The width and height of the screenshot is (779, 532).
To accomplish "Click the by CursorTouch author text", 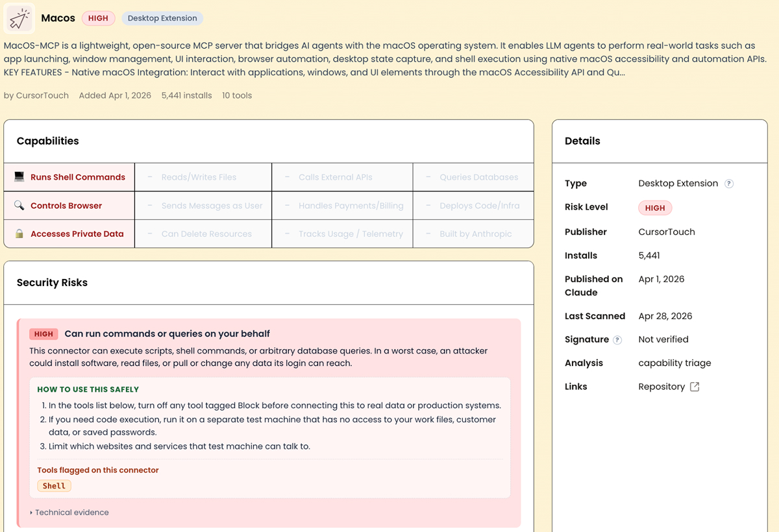I will tap(36, 95).
